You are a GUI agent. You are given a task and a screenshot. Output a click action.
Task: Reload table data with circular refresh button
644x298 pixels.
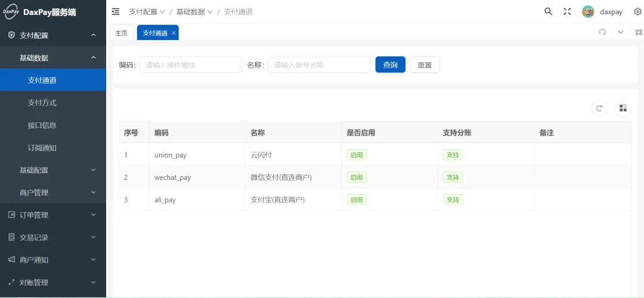[x=599, y=108]
